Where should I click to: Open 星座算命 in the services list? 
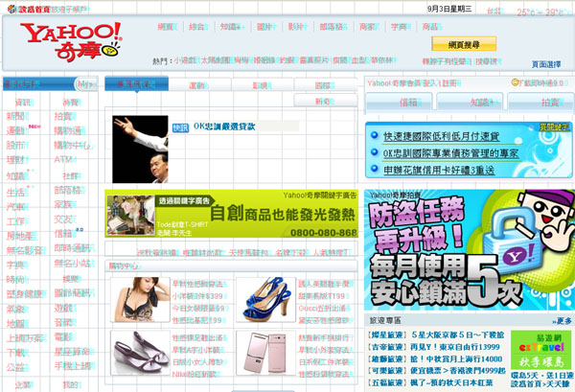tap(74, 352)
